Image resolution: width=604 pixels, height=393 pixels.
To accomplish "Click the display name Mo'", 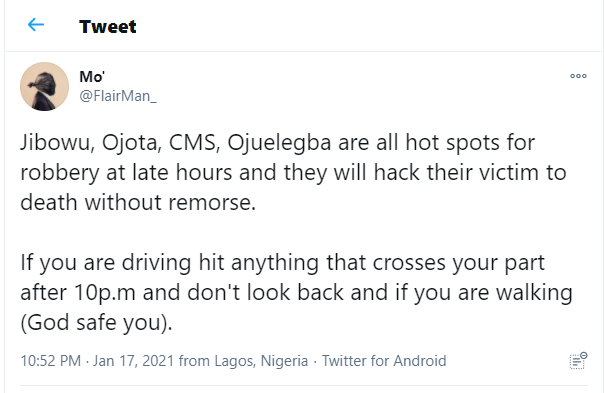I will 92,77.
